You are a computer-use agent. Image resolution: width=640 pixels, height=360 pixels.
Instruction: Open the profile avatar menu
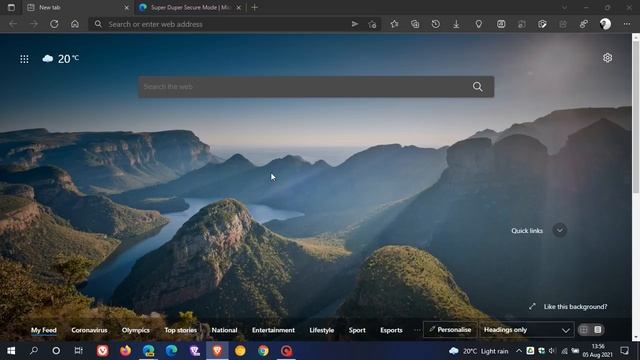coord(605,24)
